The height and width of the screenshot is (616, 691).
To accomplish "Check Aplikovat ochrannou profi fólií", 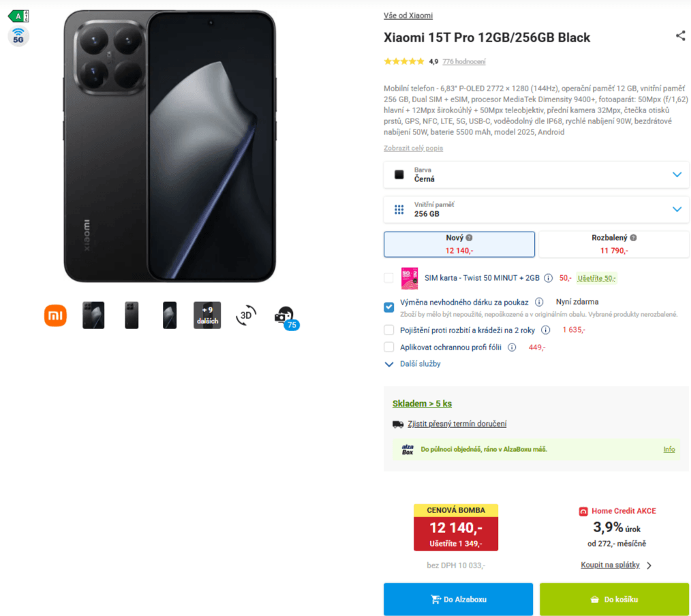I will [x=388, y=347].
